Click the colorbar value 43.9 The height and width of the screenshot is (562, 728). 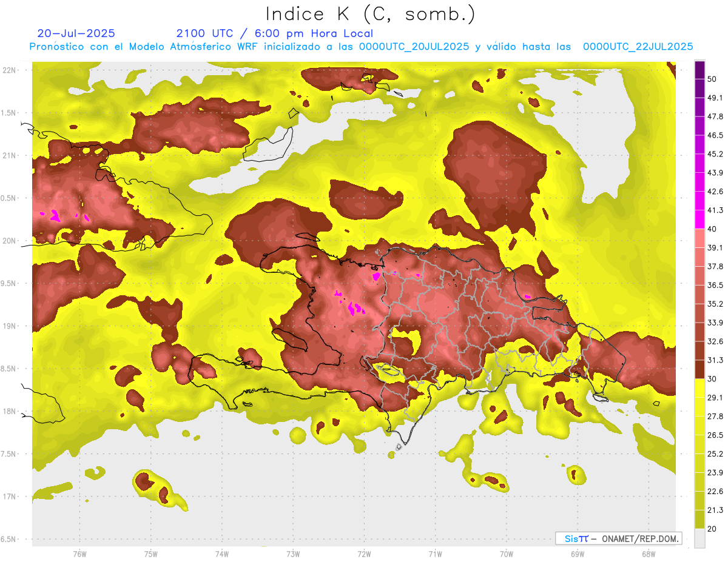pos(715,173)
